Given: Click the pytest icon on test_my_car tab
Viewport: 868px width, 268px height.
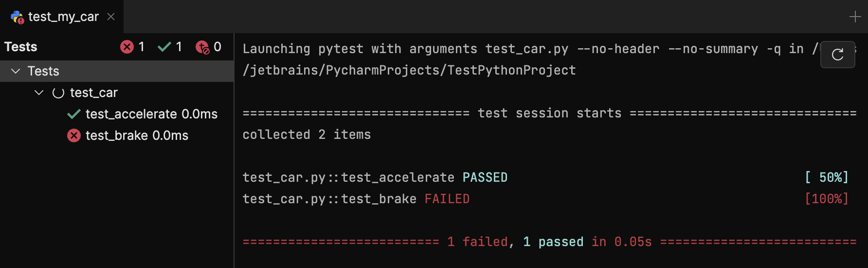Looking at the screenshot, I should [x=17, y=17].
